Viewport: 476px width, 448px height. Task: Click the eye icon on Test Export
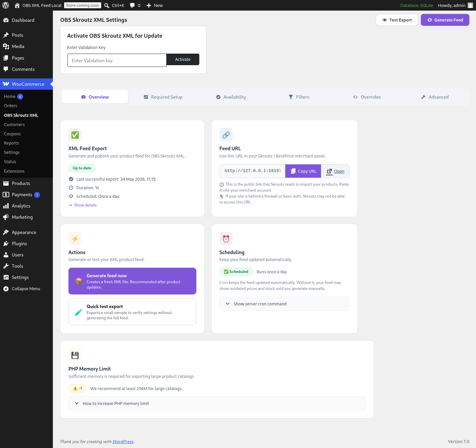tap(384, 20)
